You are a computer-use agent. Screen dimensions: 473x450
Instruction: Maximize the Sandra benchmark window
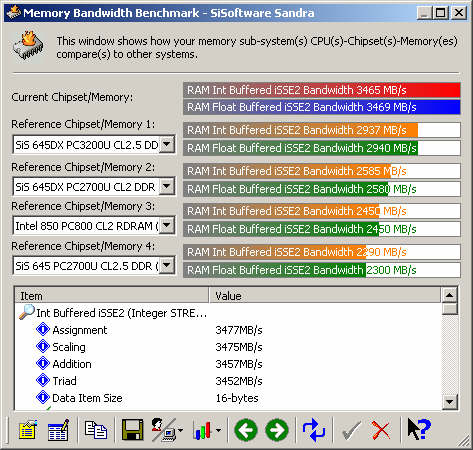440,13
